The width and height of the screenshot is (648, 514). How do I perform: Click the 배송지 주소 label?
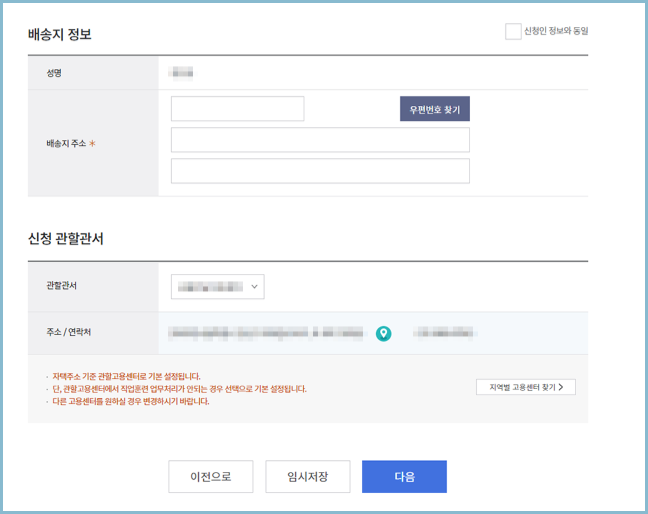click(x=66, y=143)
